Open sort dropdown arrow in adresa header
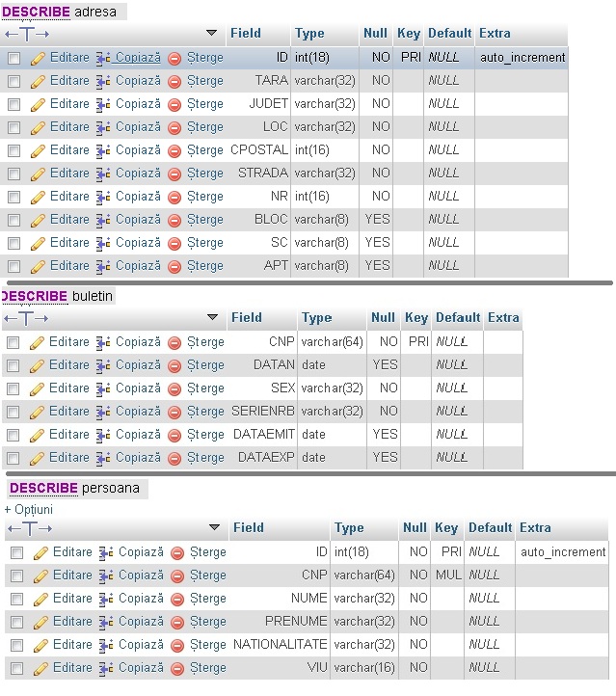Viewport: 616px width, 696px height. click(212, 33)
